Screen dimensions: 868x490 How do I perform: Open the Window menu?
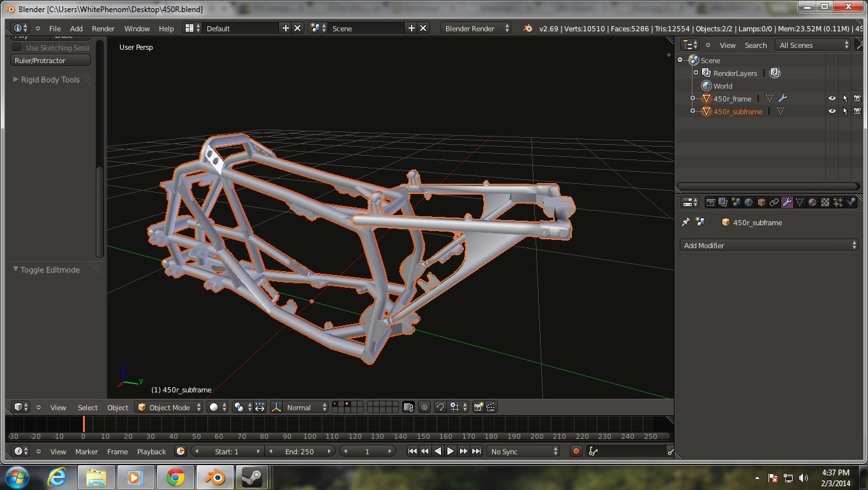point(137,28)
